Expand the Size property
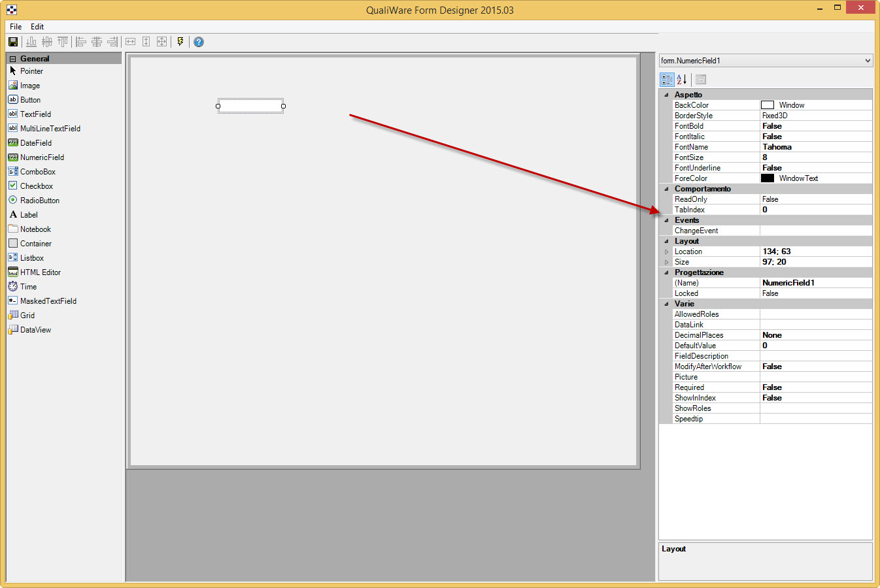This screenshot has height=588, width=880. click(x=666, y=262)
